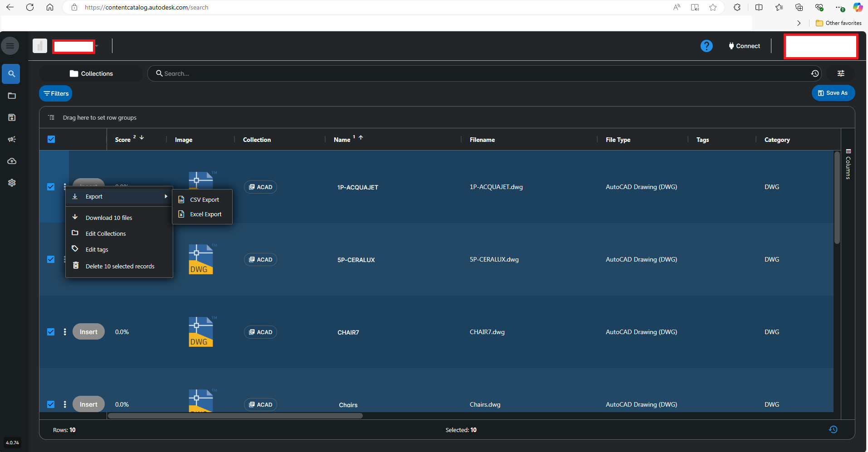The image size is (868, 452).
Task: Sort by the Tags column header
Action: click(x=702, y=140)
